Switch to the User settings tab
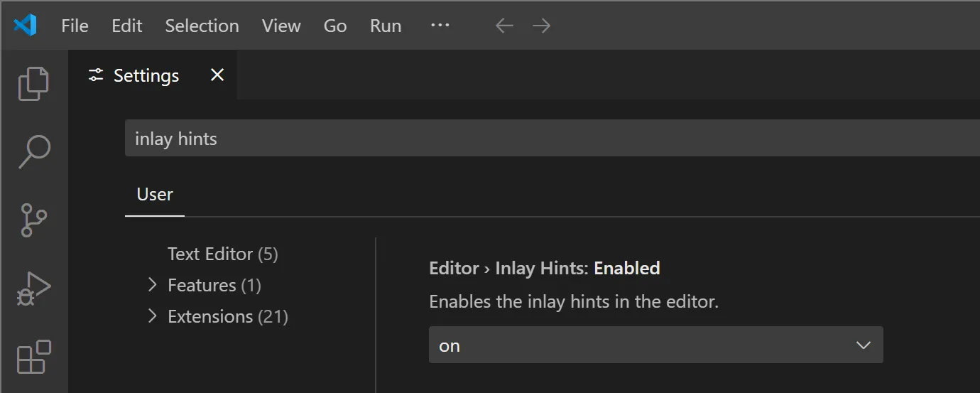 click(155, 195)
